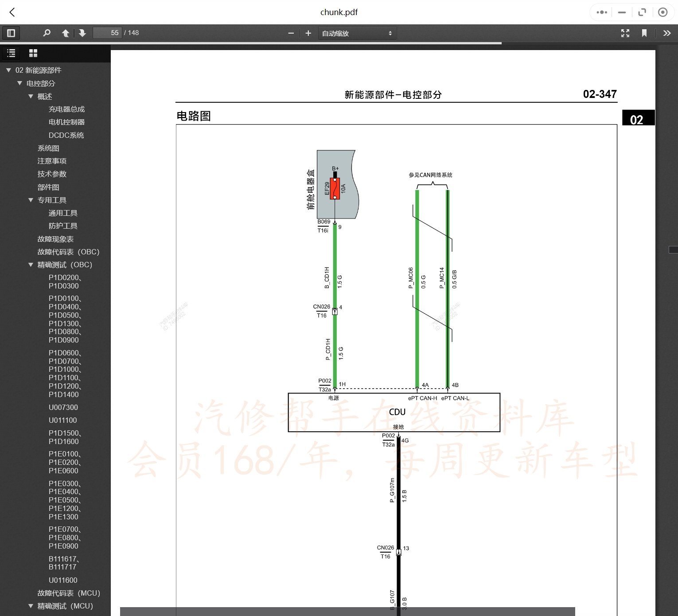
Task: Zoom in with the plus button
Action: [308, 33]
